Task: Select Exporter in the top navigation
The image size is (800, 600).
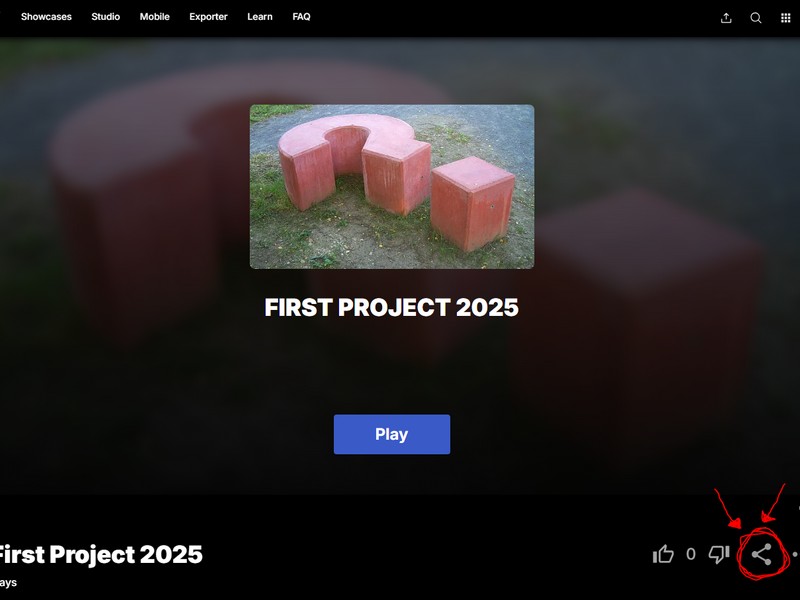Action: (208, 17)
